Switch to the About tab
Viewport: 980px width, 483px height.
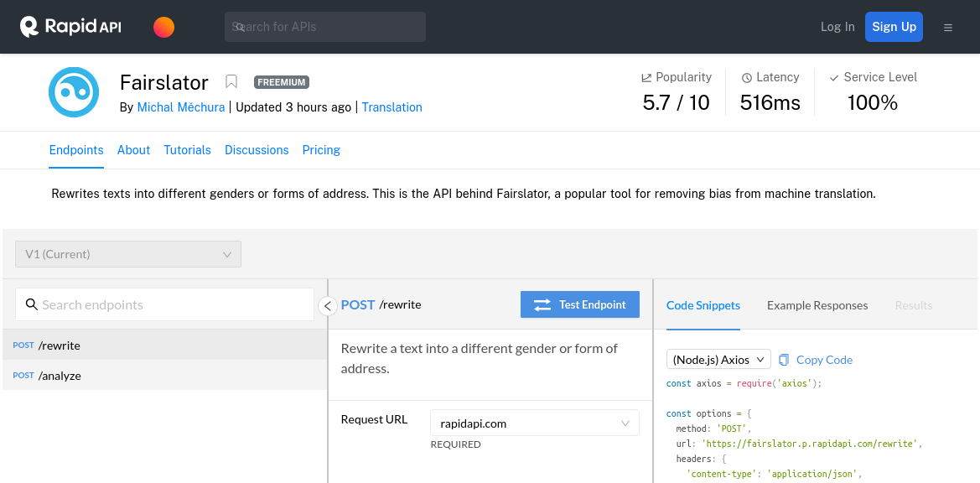point(133,150)
